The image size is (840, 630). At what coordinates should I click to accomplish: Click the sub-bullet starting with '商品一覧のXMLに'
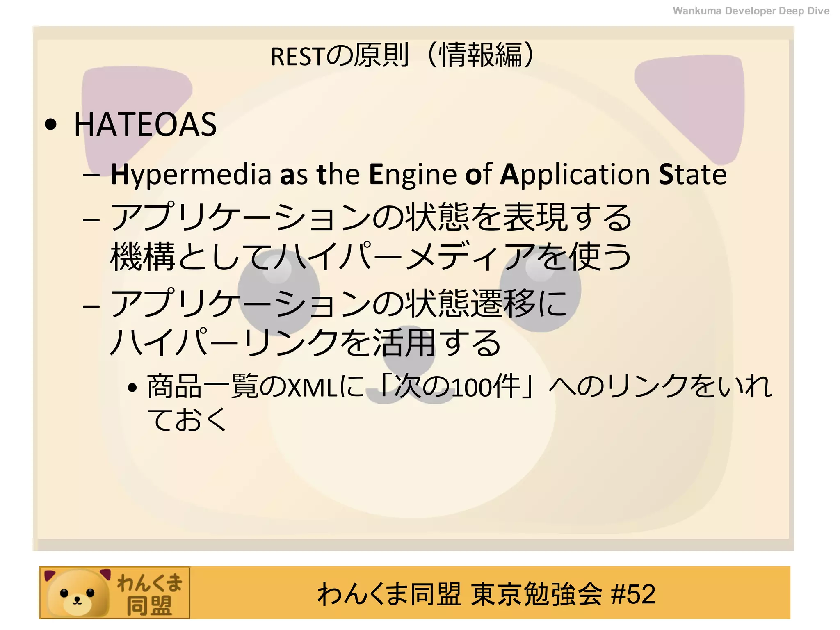click(459, 386)
